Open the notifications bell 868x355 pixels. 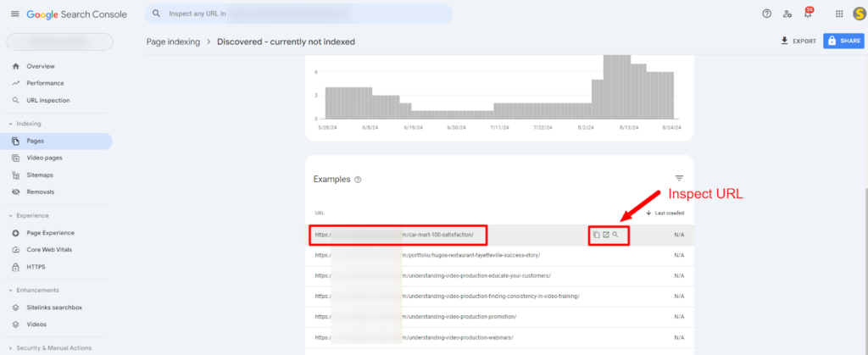[x=808, y=14]
